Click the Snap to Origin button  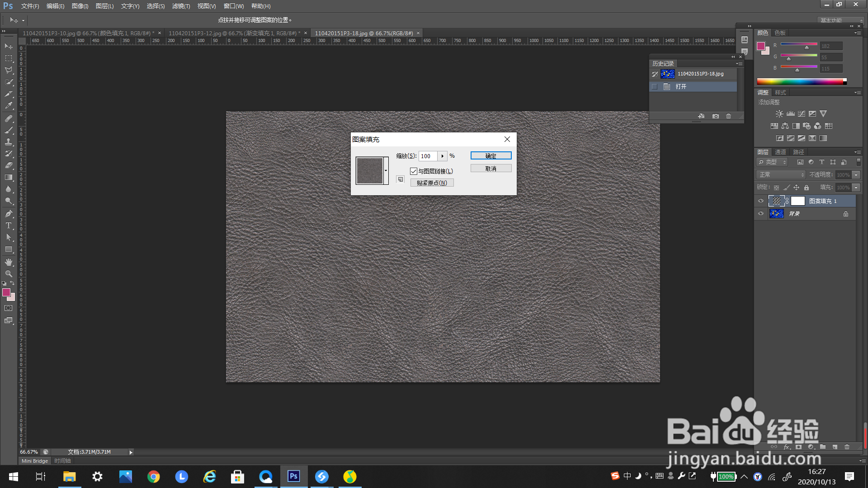[x=432, y=183]
